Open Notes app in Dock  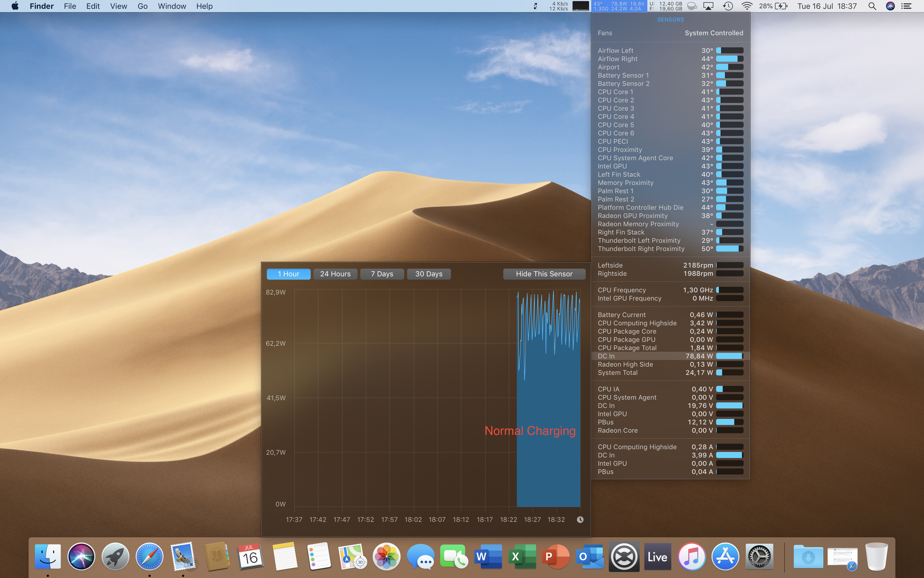285,556
